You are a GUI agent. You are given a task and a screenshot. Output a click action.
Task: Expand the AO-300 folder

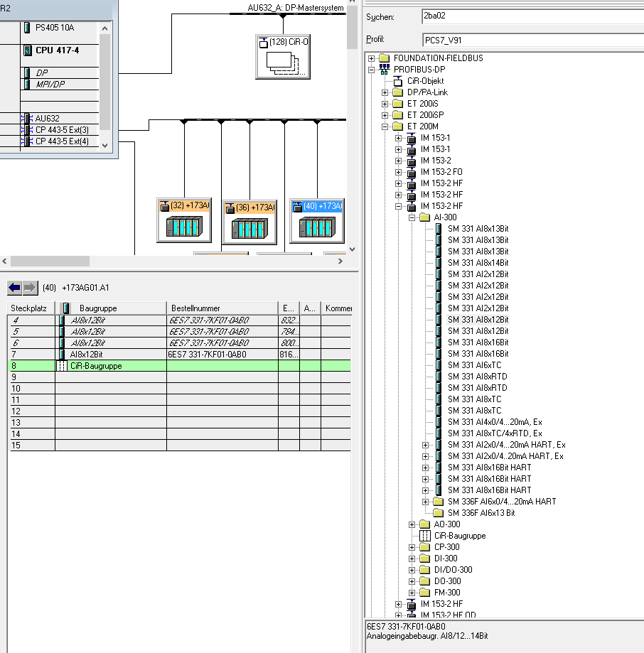[x=412, y=524]
